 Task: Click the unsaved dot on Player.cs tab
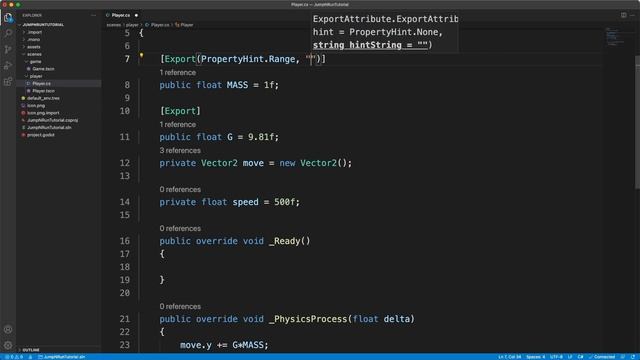(136, 15)
